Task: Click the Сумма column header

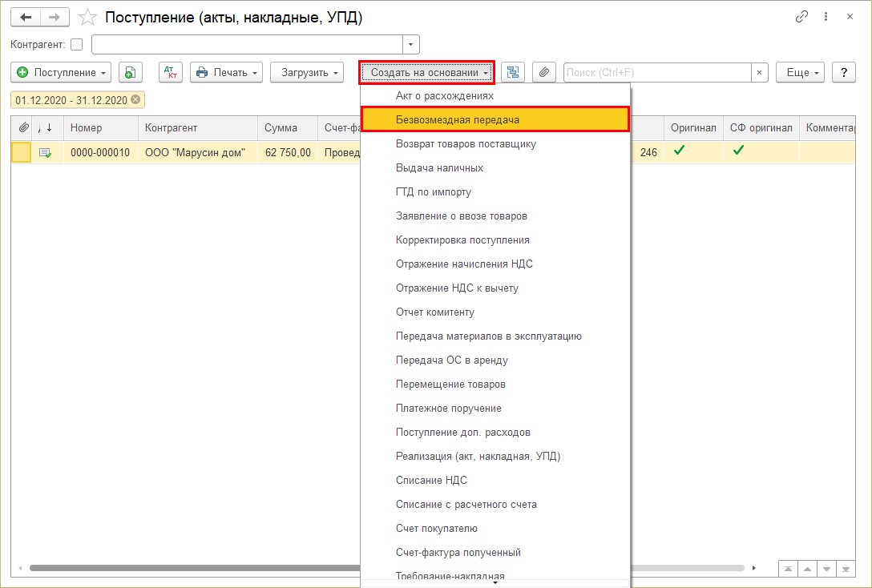Action: 288,128
